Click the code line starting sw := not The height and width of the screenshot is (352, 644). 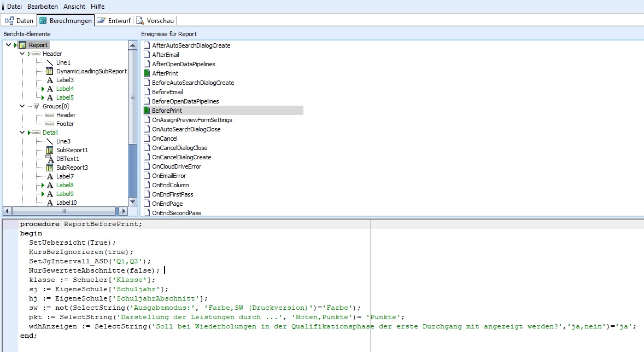click(195, 308)
